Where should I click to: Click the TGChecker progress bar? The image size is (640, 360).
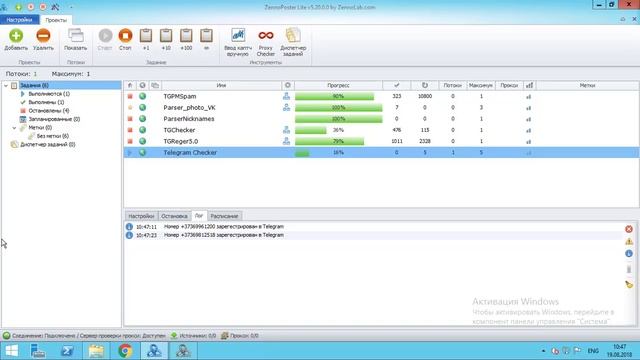coord(338,130)
